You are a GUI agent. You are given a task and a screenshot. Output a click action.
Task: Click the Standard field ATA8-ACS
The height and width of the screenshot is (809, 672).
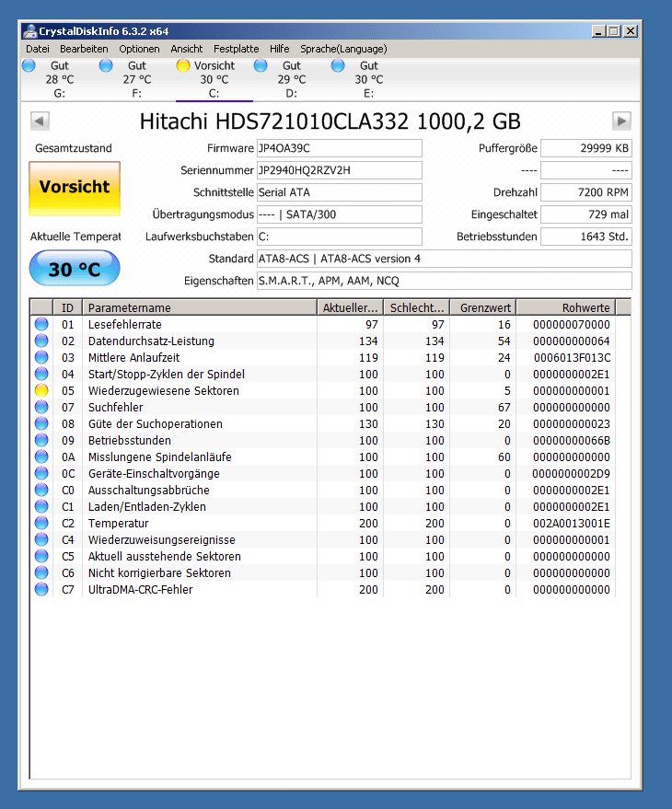tap(445, 259)
